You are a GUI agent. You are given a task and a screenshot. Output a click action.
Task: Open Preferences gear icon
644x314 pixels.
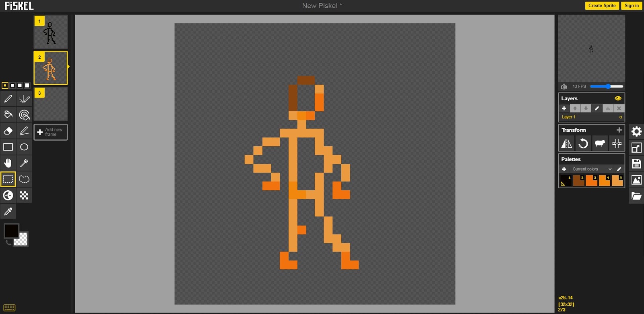pyautogui.click(x=636, y=131)
